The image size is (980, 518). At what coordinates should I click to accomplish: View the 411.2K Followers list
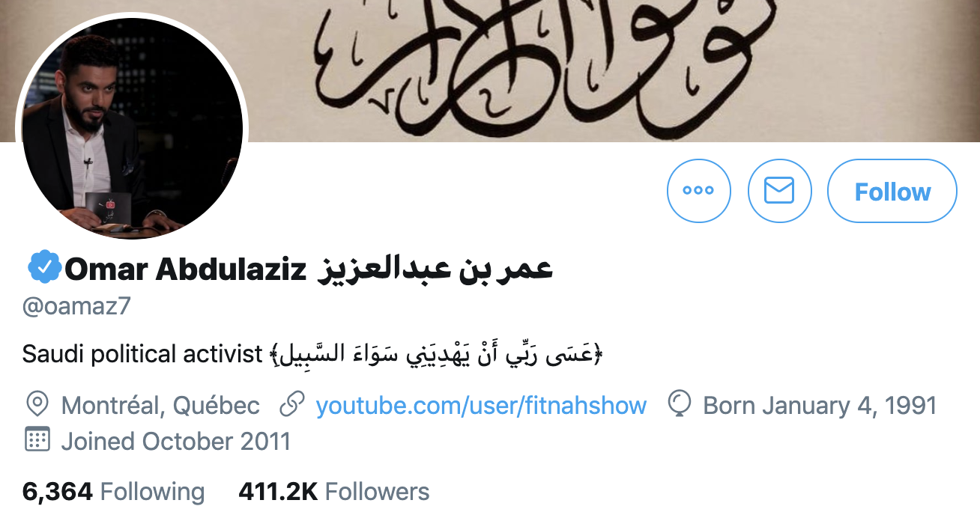(334, 492)
